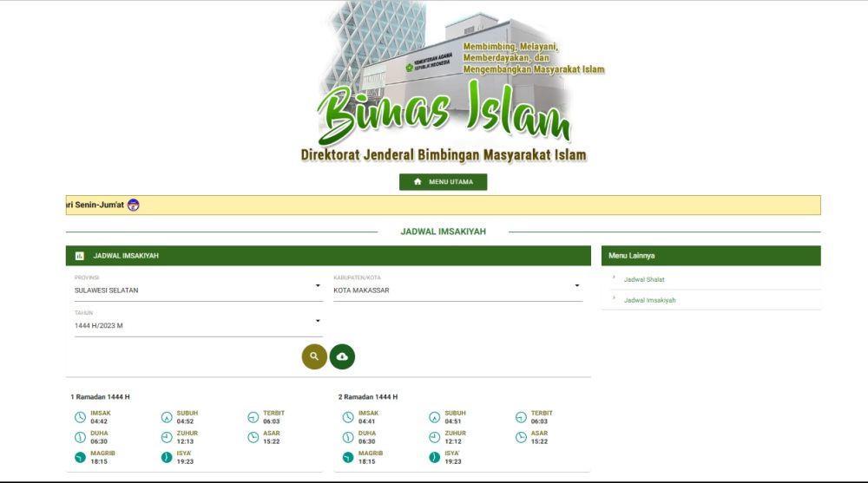This screenshot has width=868, height=483.
Task: Select the 1 Ramadan 1444 H heading
Action: click(100, 396)
